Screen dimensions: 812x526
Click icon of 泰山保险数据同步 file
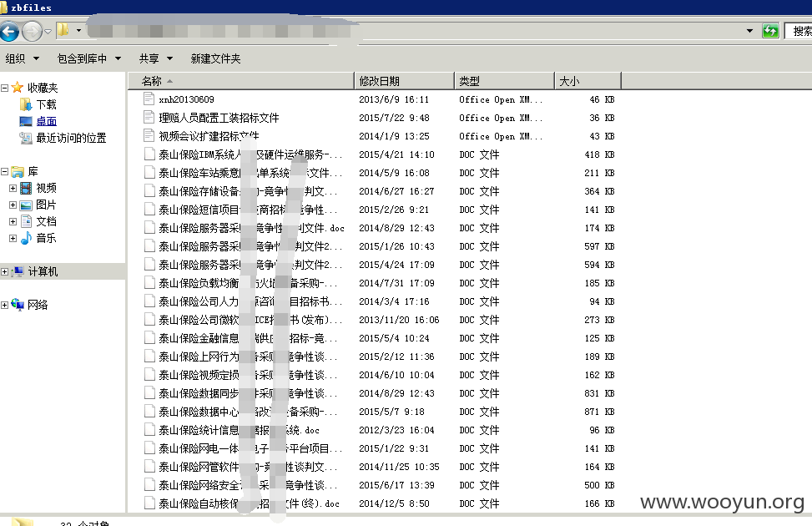(x=149, y=393)
